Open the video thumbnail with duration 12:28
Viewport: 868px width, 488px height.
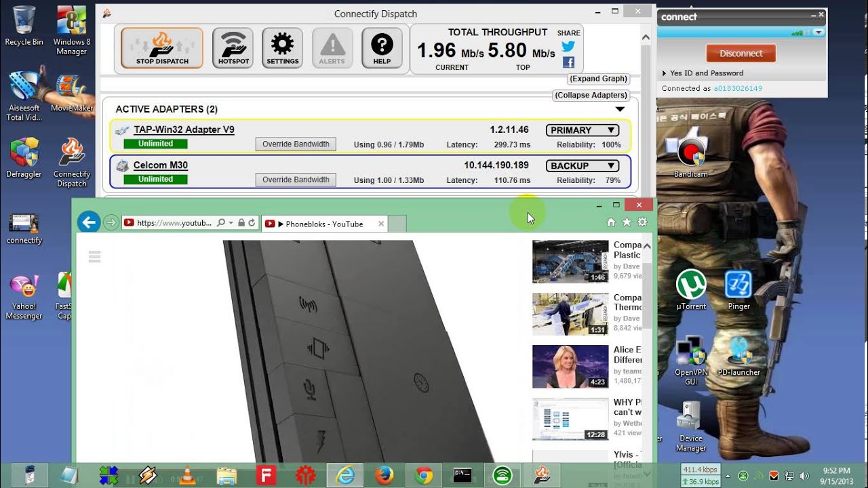(570, 418)
